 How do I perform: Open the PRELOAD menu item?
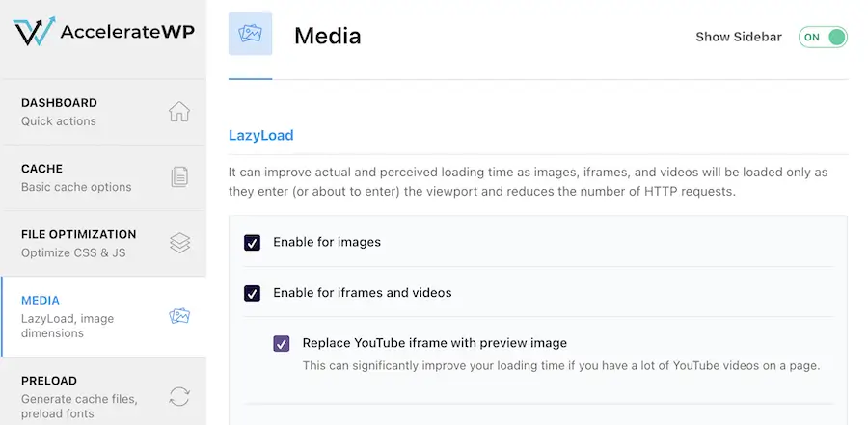(103, 392)
